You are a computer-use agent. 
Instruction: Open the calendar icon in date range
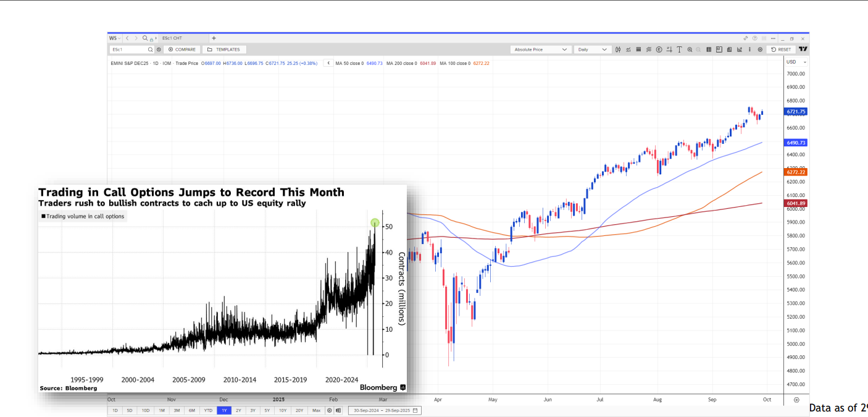(415, 410)
